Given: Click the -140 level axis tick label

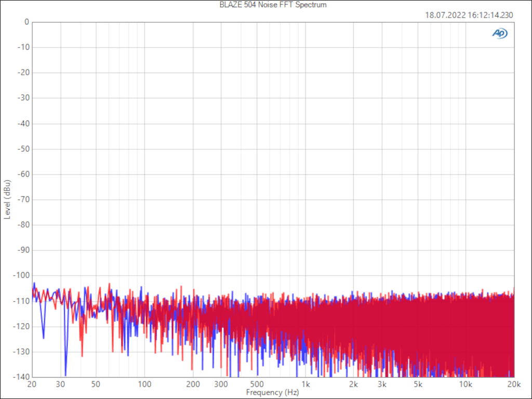Looking at the screenshot, I should coord(21,377).
